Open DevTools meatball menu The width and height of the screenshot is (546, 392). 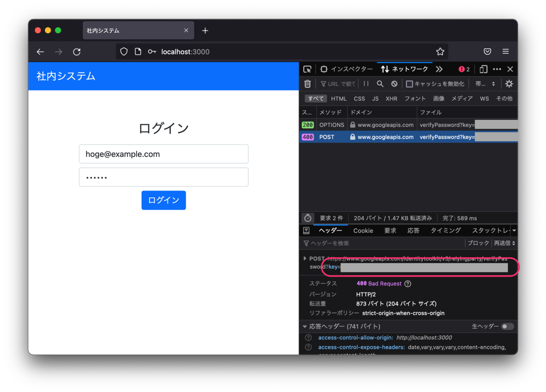tap(497, 69)
